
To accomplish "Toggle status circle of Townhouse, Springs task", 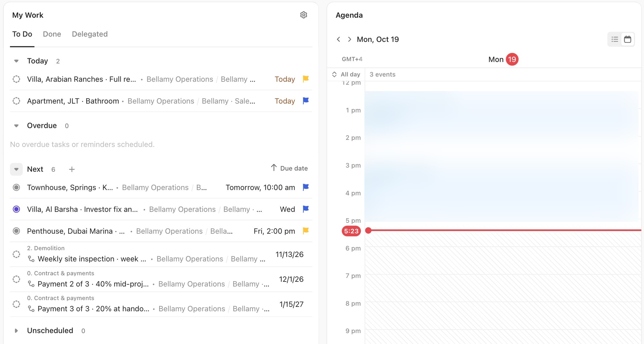I will point(16,188).
